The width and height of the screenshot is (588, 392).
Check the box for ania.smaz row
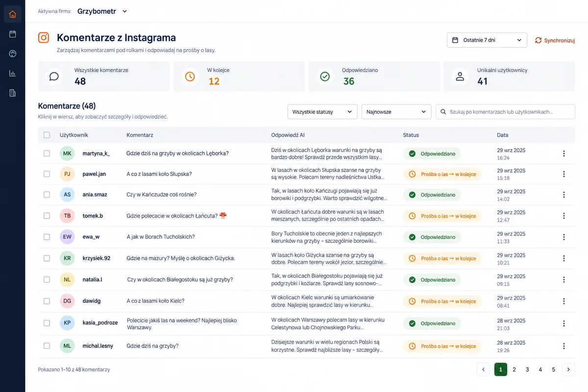tap(47, 195)
